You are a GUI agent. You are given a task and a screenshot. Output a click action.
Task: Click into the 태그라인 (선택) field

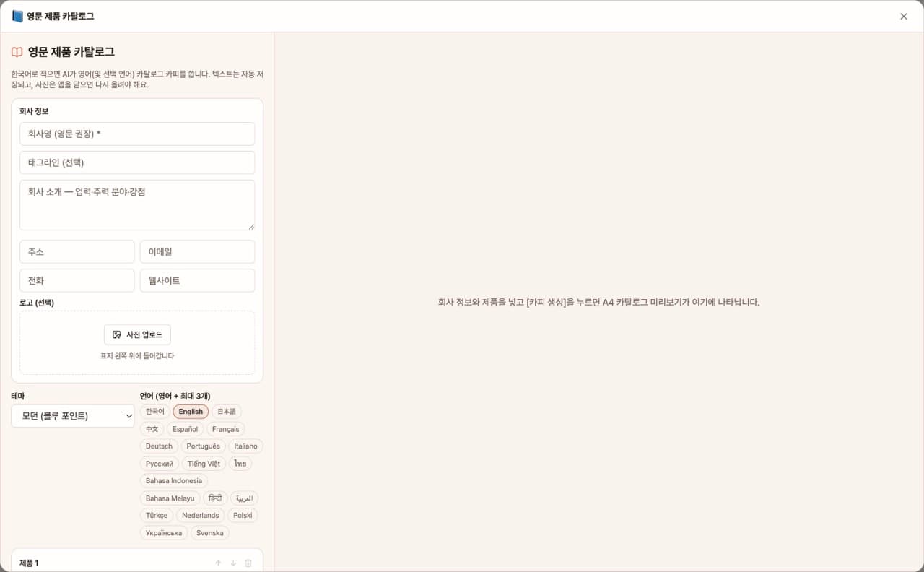click(137, 162)
